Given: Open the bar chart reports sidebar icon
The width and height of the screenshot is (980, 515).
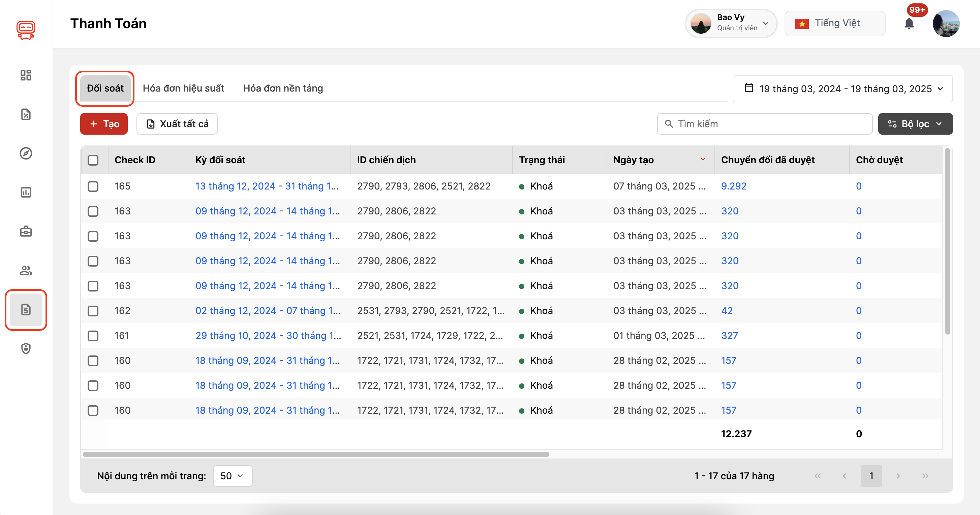Looking at the screenshot, I should click(x=26, y=192).
